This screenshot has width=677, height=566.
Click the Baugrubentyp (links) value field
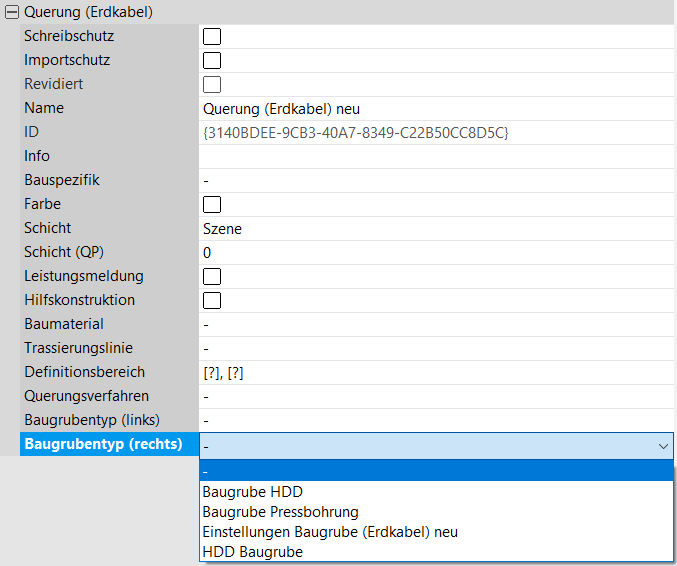(435, 420)
